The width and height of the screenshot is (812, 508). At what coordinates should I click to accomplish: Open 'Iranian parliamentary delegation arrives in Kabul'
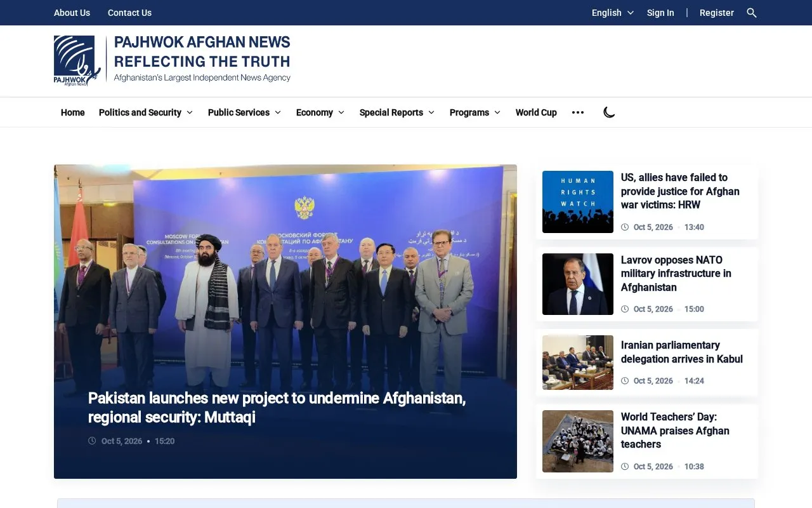tap(682, 352)
